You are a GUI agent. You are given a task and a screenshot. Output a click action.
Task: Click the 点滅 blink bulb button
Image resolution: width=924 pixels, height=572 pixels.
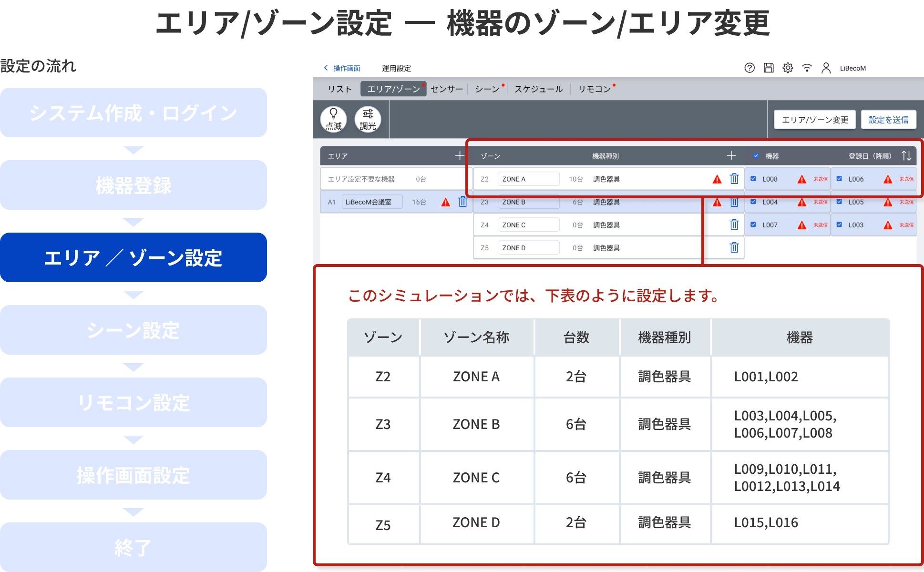pyautogui.click(x=333, y=119)
